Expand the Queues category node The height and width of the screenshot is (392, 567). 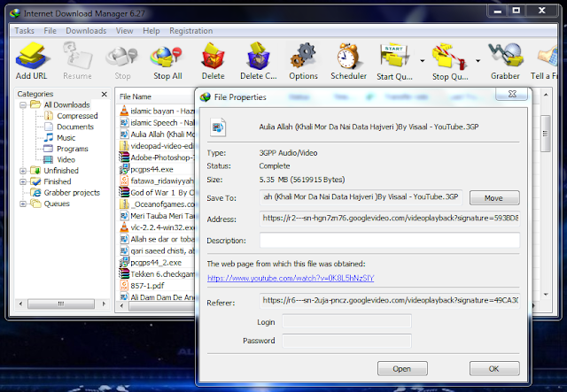[x=23, y=204]
